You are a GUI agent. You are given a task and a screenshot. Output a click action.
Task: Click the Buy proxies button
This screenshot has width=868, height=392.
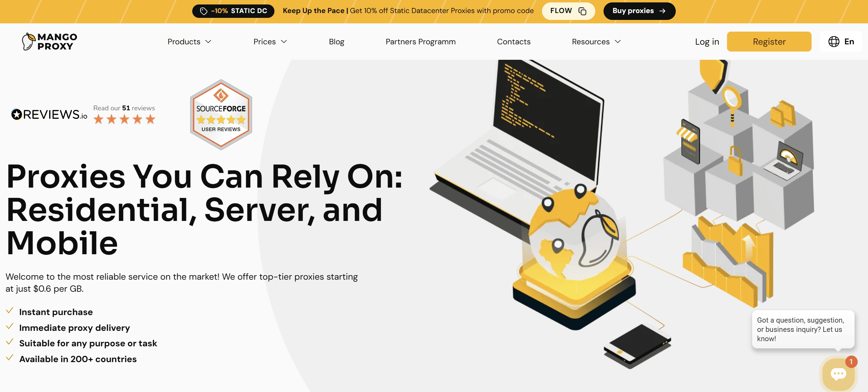[639, 11]
